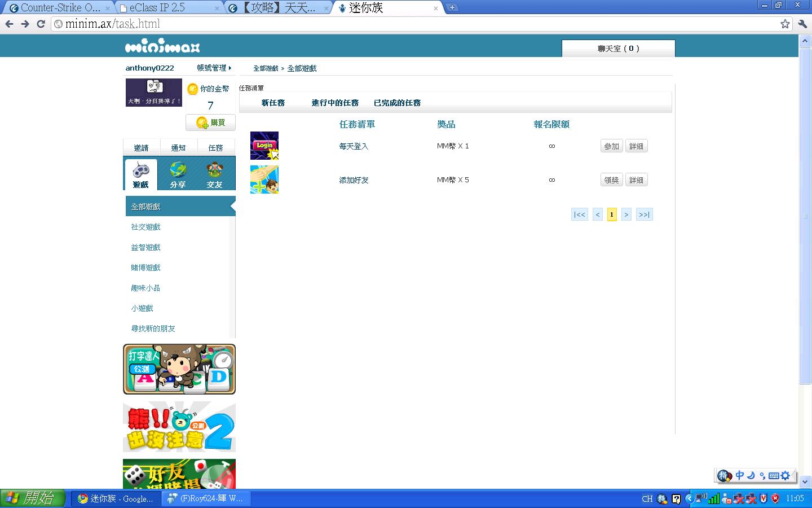Open Chrome wrench settings menu
This screenshot has height=508, width=812.
(802, 24)
